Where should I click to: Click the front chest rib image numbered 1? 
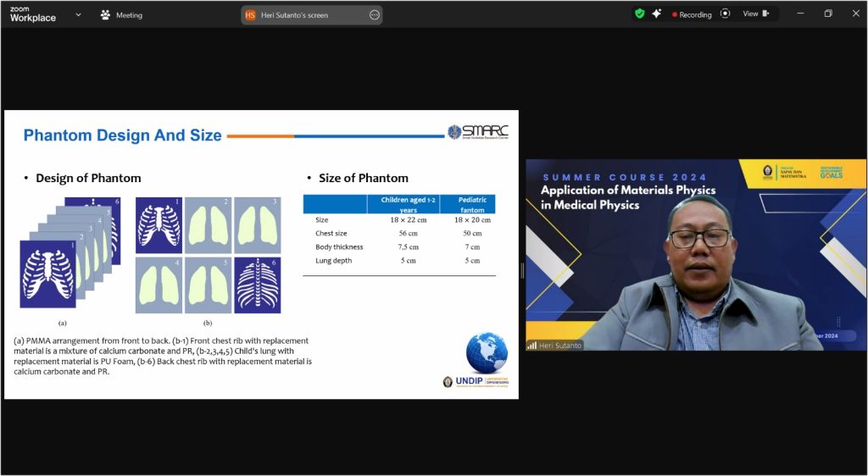[x=159, y=225]
